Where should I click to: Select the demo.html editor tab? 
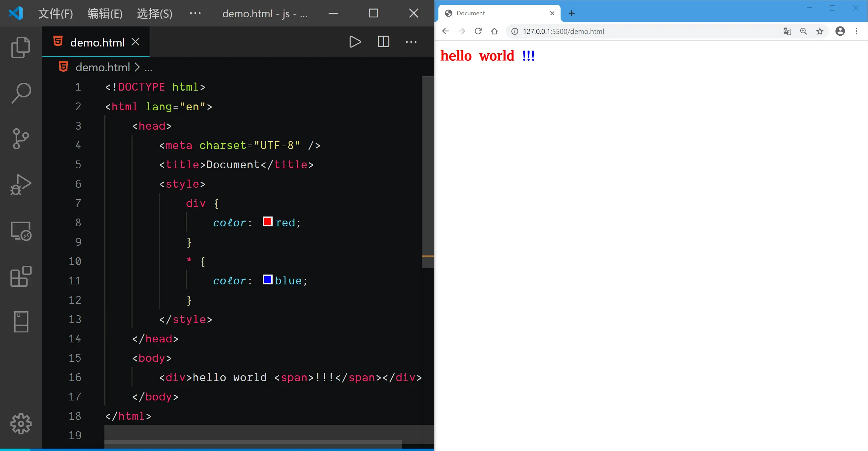pyautogui.click(x=97, y=42)
